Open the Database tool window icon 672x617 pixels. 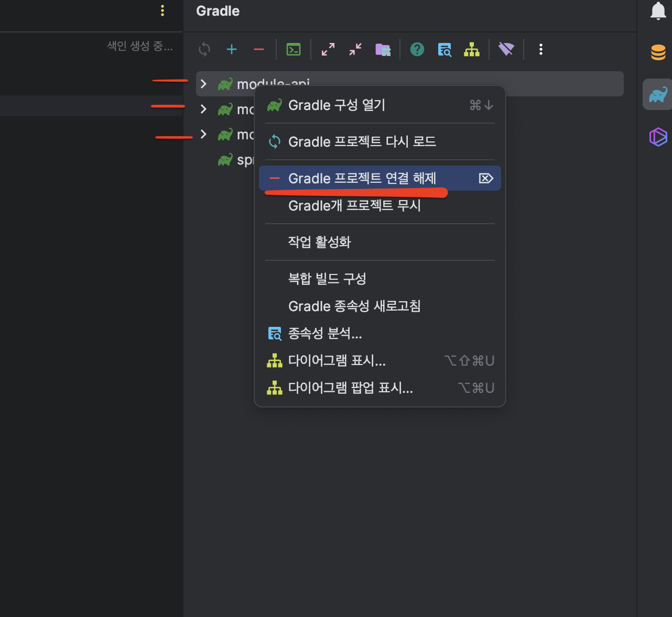(658, 53)
